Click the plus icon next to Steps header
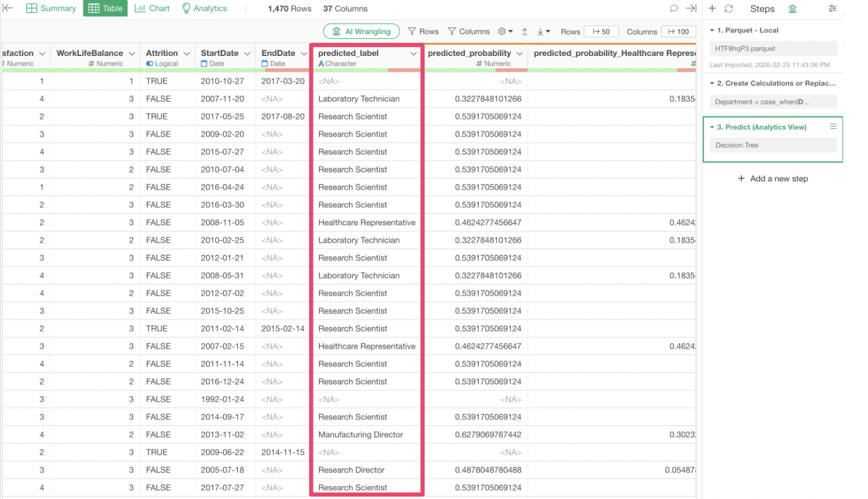 (x=712, y=9)
